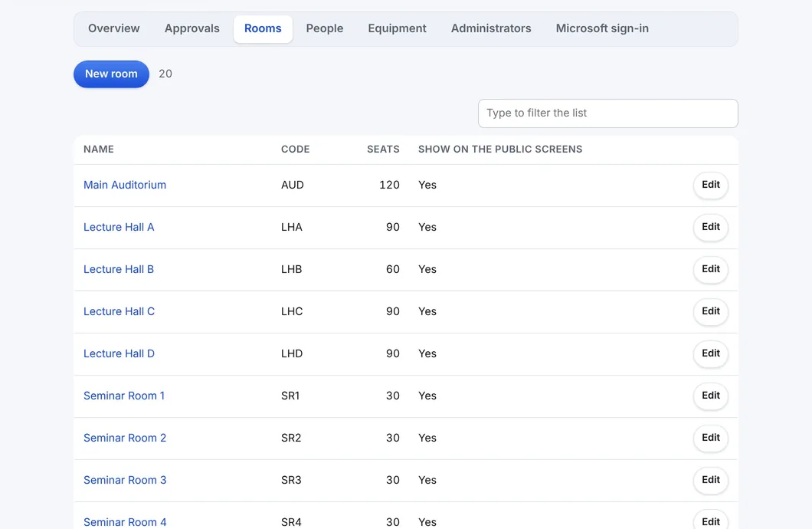Select the LHB room code cell
The image size is (812, 529).
coord(292,269)
